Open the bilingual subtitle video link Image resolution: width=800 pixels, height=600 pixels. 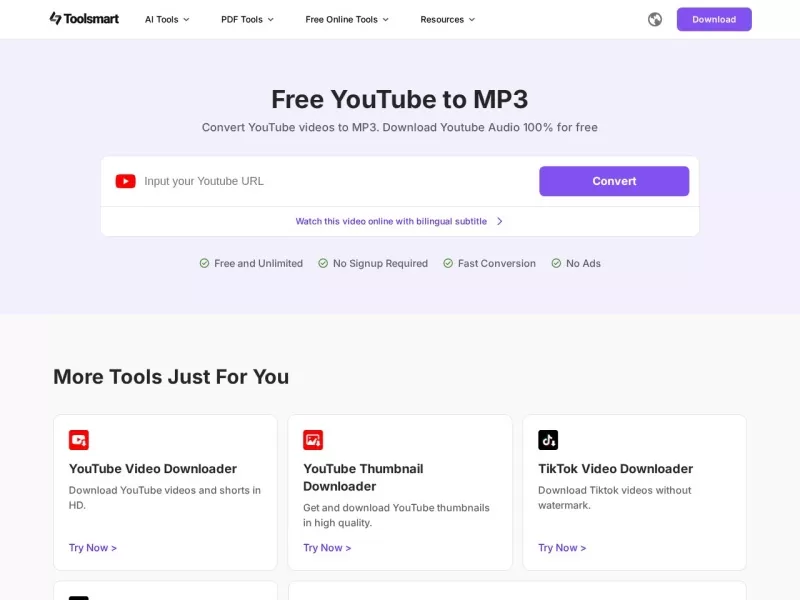click(390, 221)
